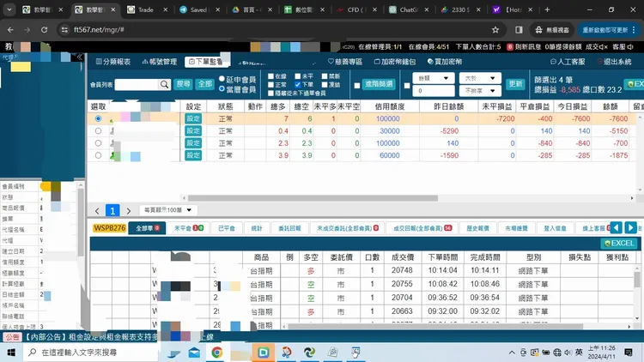This screenshot has height=362, width=644.
Task: Click the 全部 button next to search
Action: (204, 84)
